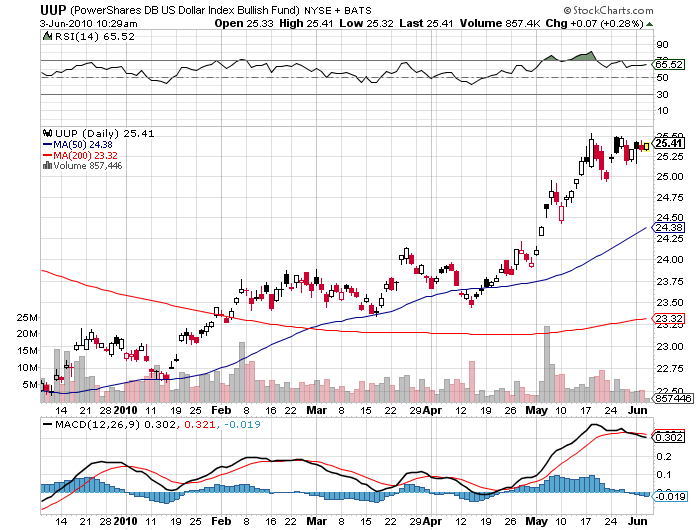The image size is (700, 530).
Task: Click the 25M volume axis label
Action: tap(27, 317)
